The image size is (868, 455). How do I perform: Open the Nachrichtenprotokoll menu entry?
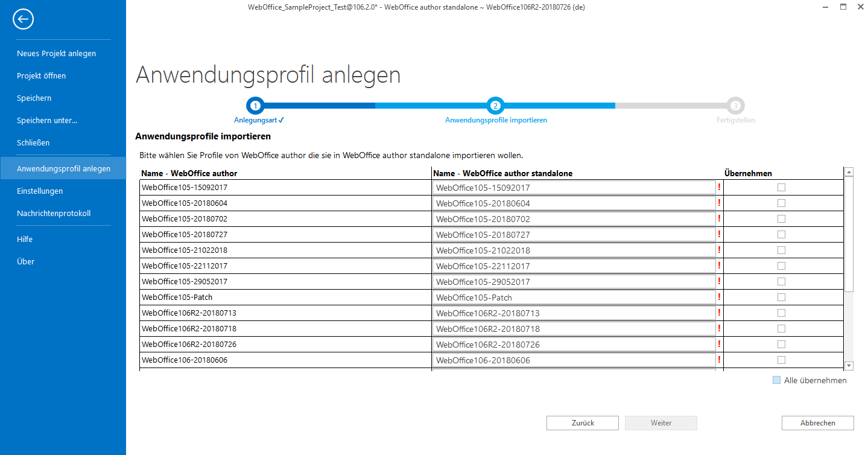point(54,213)
